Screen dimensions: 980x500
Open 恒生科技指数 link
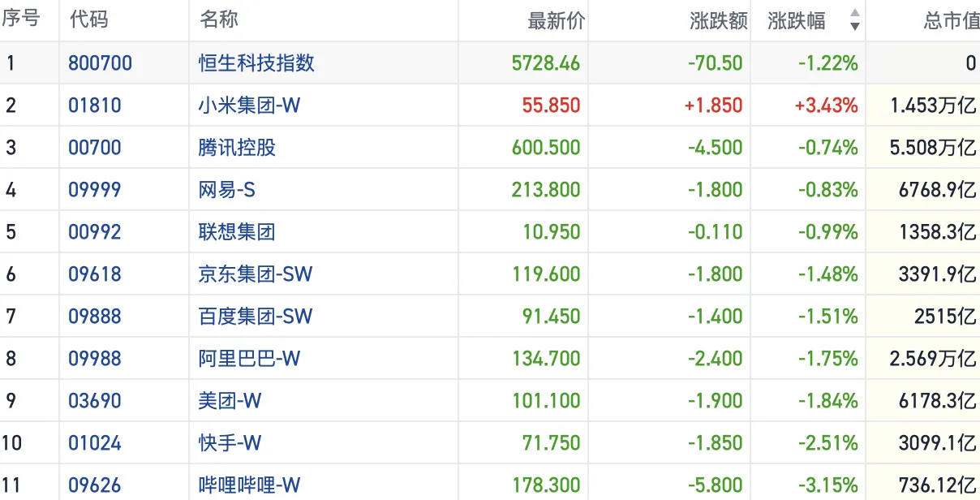click(257, 63)
